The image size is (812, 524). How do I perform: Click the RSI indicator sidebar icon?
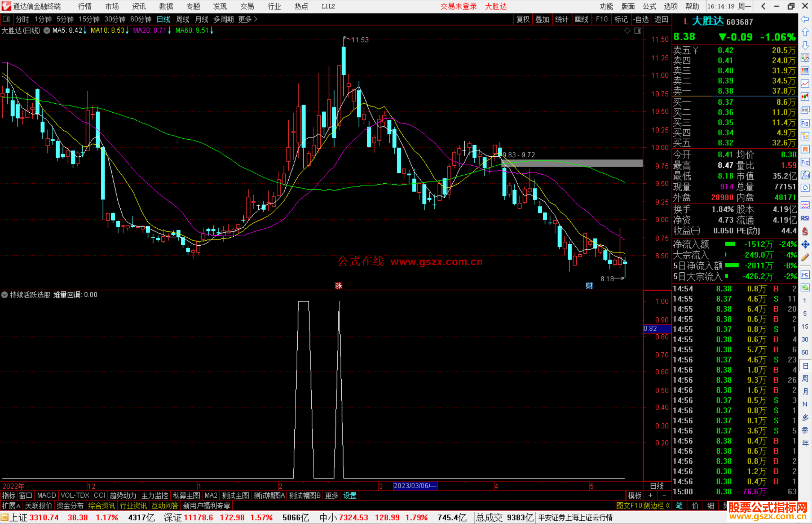coord(805,218)
